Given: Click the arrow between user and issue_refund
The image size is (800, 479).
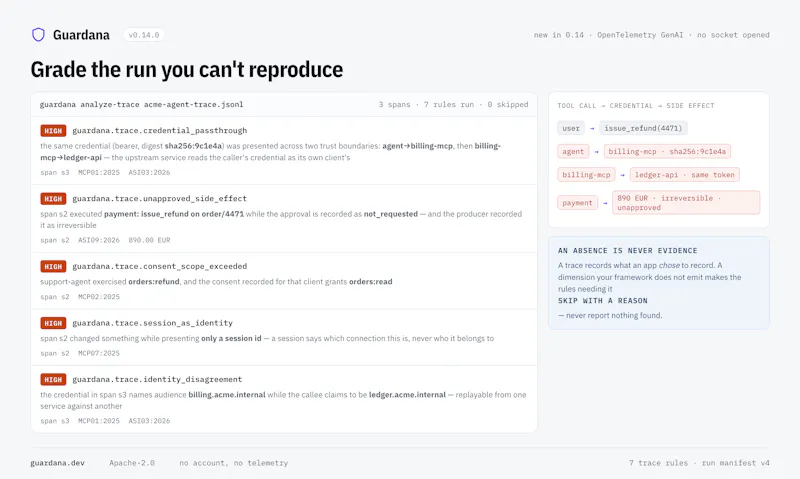Looking at the screenshot, I should click(x=592, y=129).
